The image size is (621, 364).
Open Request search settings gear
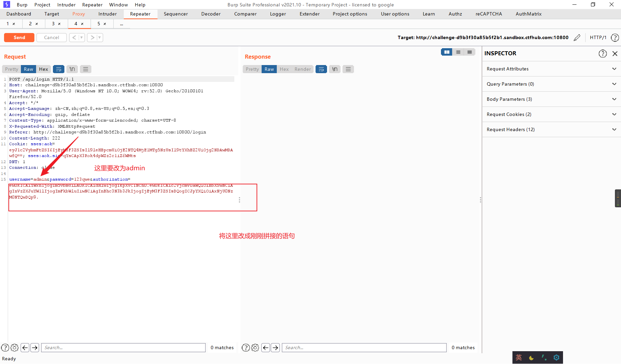point(15,347)
